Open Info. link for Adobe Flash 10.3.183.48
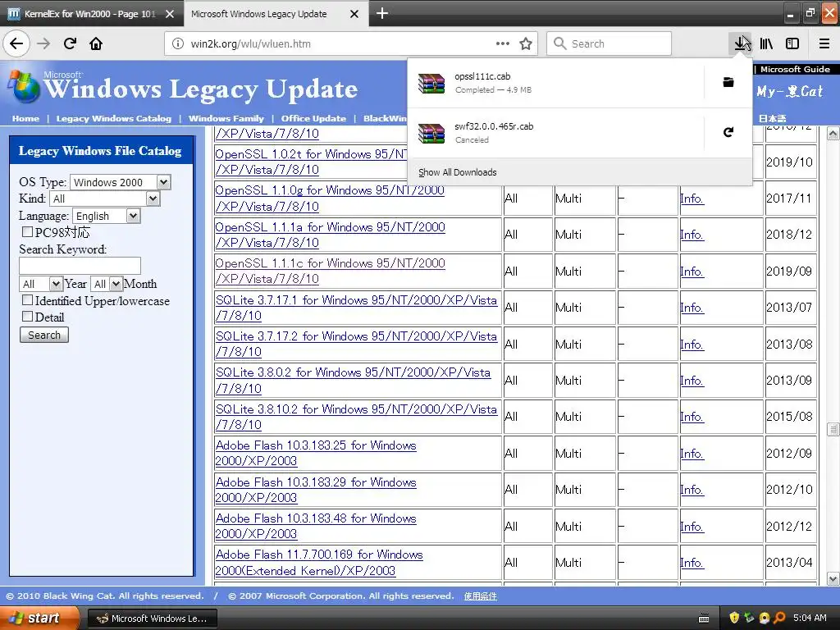This screenshot has width=840, height=630. coord(692,526)
